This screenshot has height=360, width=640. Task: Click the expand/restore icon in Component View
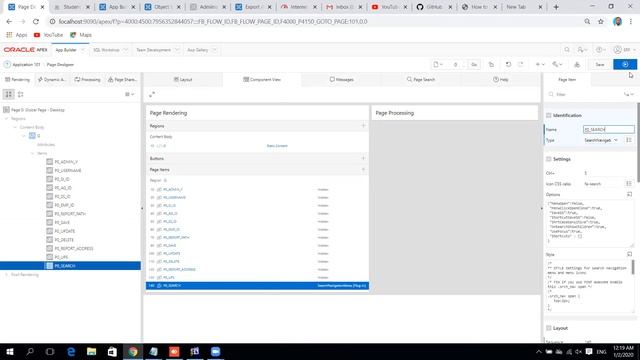(x=152, y=94)
